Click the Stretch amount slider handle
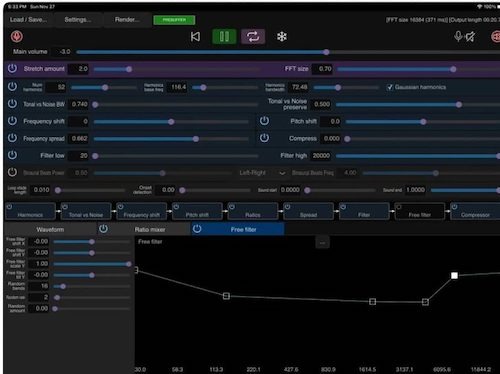The image size is (500, 374). [129, 69]
